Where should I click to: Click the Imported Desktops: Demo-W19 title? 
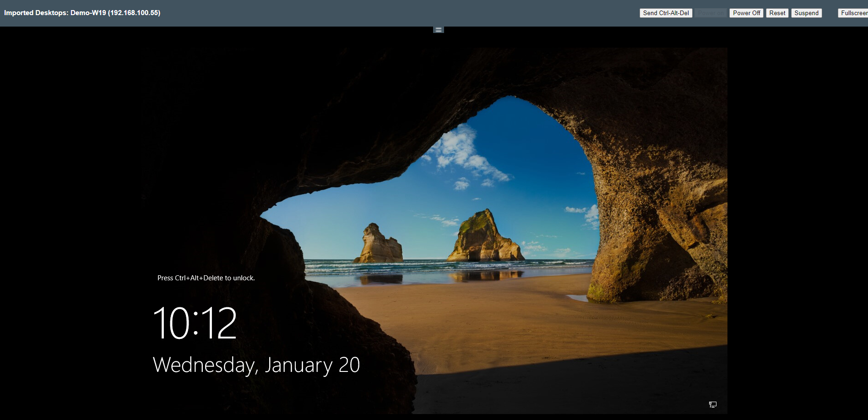[82, 13]
